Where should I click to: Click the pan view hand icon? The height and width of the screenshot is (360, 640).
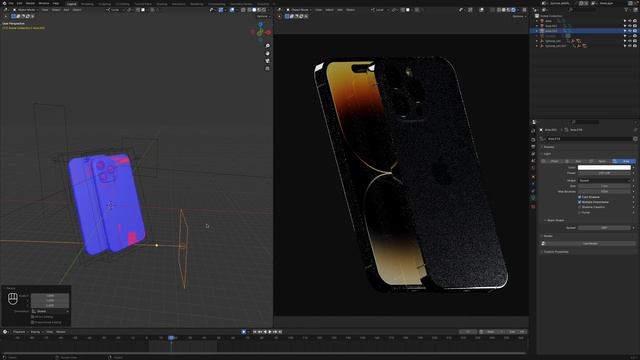(268, 53)
